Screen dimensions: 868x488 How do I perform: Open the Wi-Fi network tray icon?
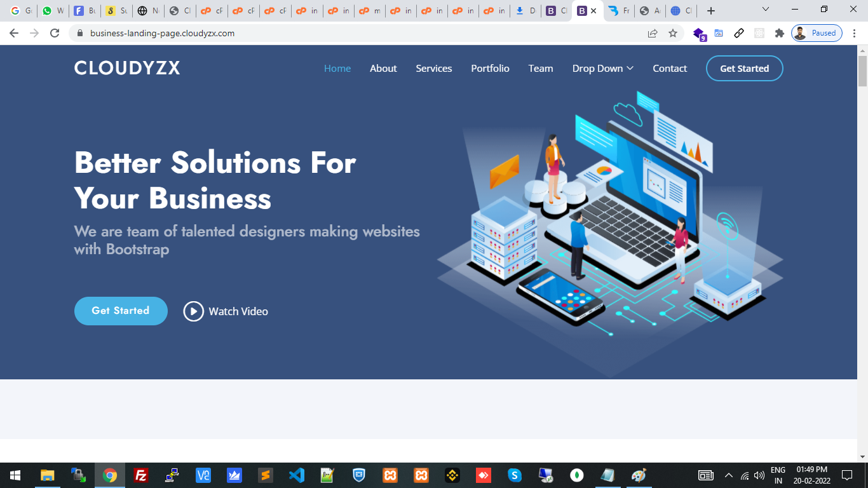point(745,475)
